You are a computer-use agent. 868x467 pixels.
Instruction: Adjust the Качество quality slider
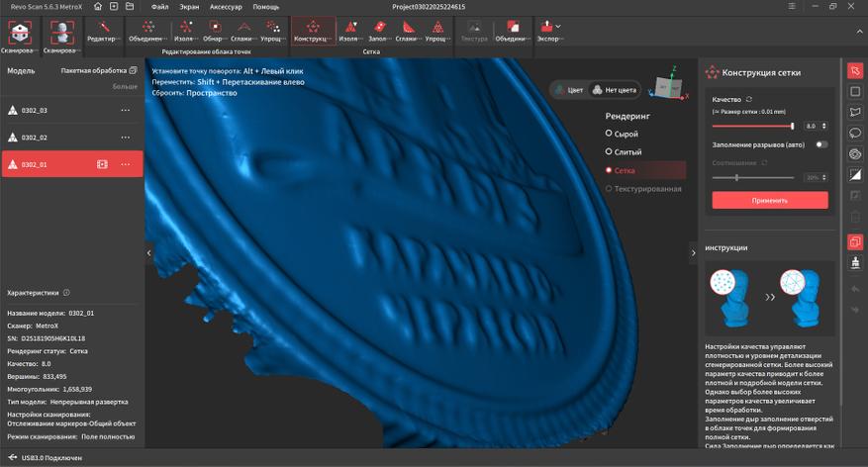(x=792, y=127)
